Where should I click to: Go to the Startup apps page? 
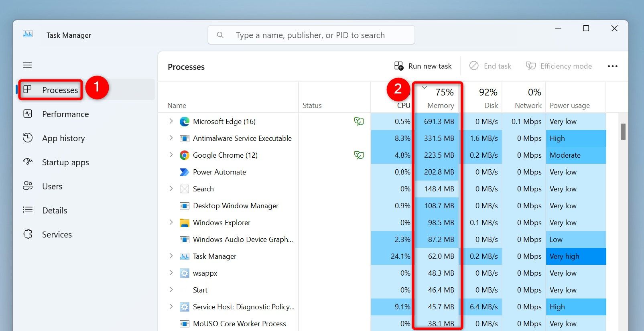pyautogui.click(x=65, y=162)
